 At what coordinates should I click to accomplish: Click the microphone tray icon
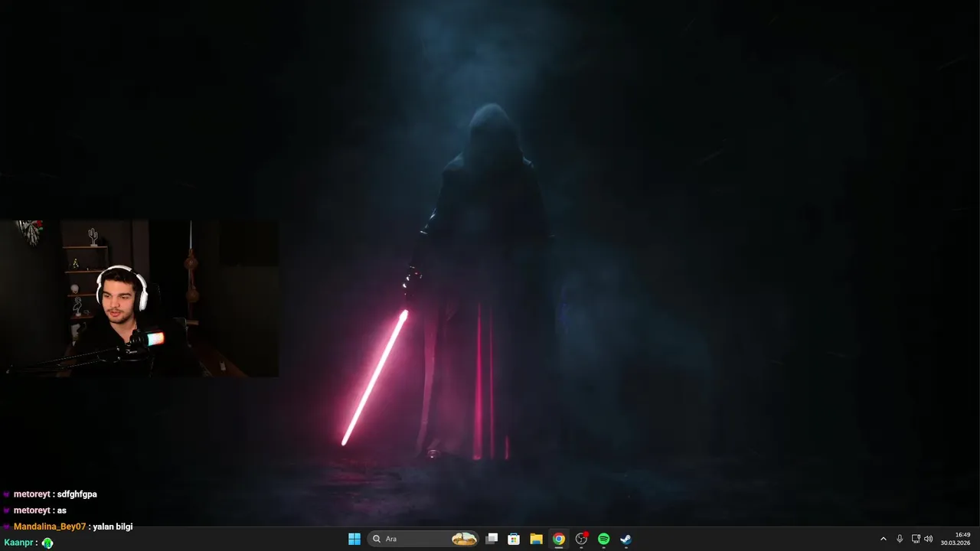900,539
